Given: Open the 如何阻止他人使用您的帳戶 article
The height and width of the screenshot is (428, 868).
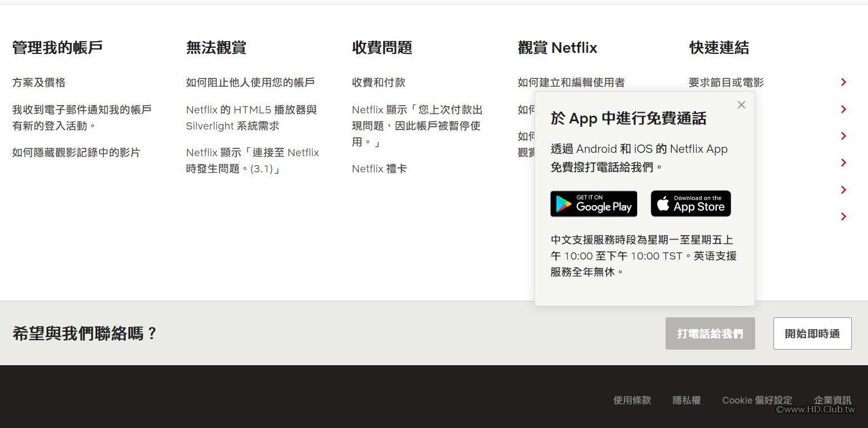Looking at the screenshot, I should 251,82.
